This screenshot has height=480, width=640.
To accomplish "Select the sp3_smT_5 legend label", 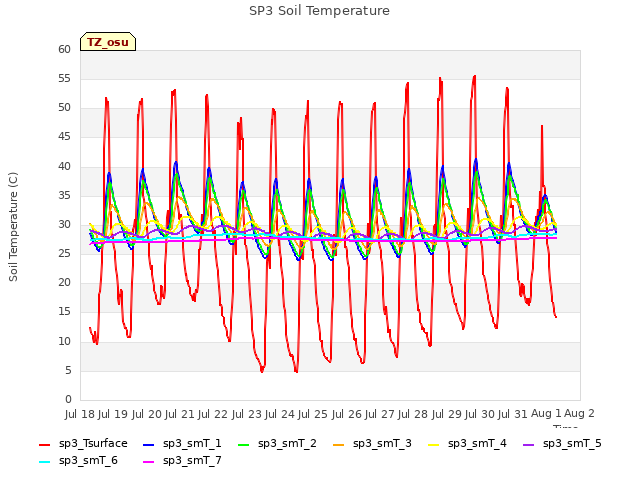I will coord(572,444).
